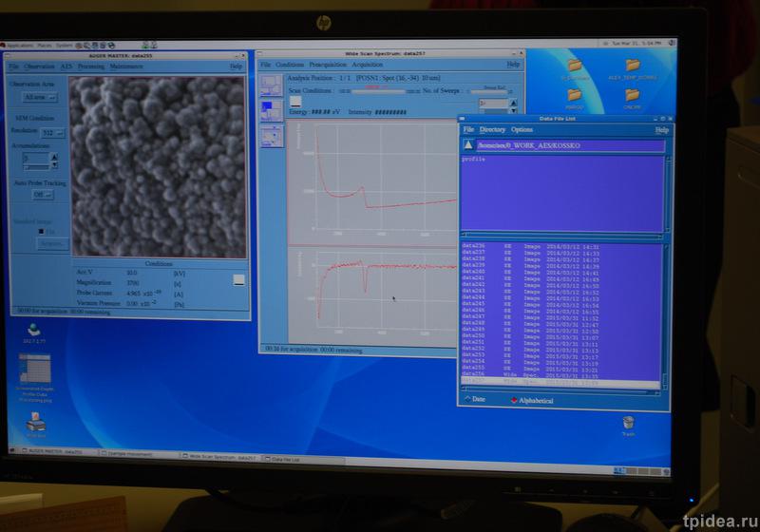Open Directory menu in Data File List

tap(492, 130)
